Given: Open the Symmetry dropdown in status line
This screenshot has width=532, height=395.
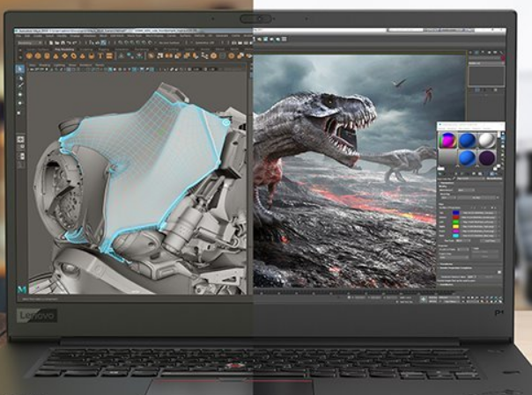Looking at the screenshot, I should tap(204, 43).
